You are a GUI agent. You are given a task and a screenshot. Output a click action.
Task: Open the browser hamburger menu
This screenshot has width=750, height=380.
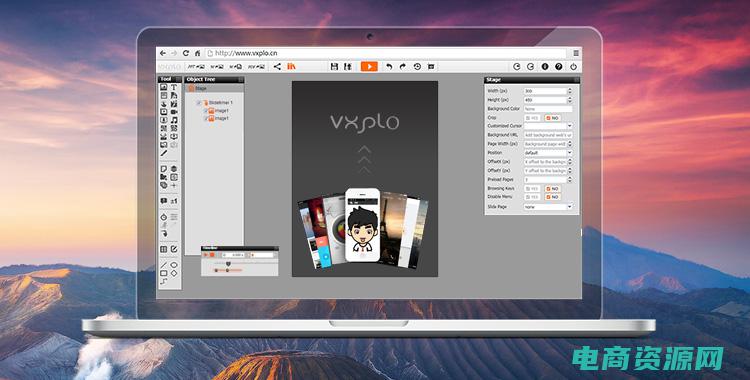[576, 53]
